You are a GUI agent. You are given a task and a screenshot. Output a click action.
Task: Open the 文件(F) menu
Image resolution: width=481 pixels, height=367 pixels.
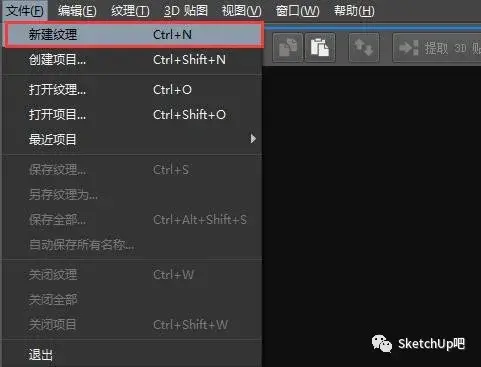coord(25,11)
